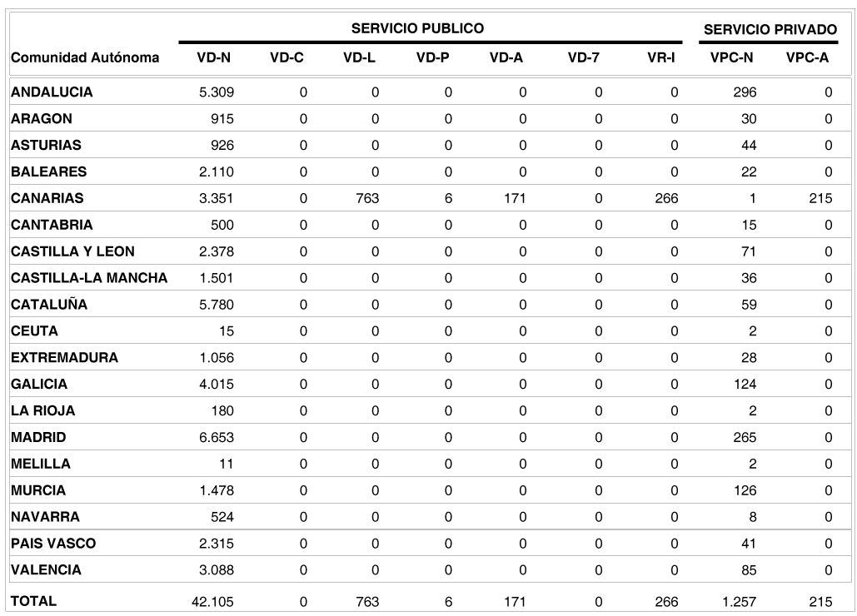Click Canarias VD-L value 763

[x=371, y=198]
